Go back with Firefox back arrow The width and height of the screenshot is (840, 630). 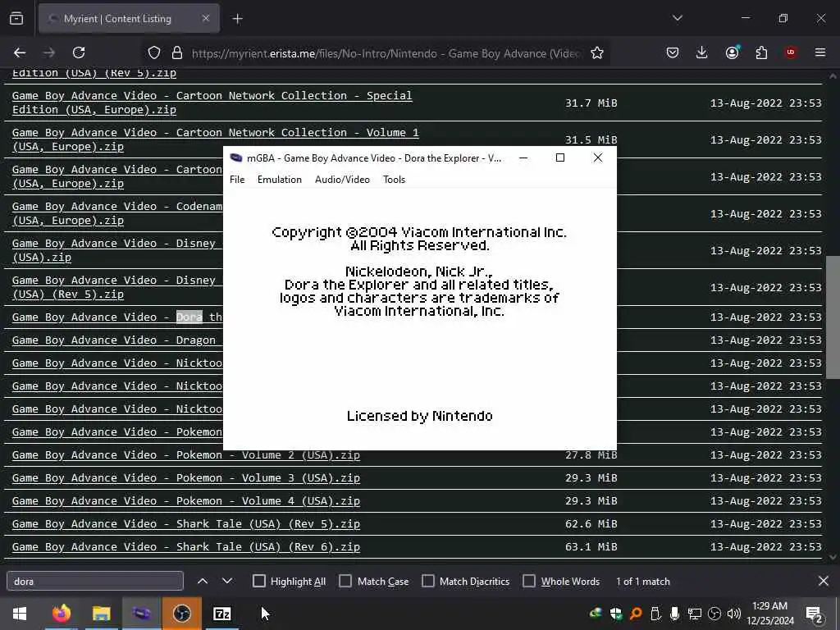pyautogui.click(x=20, y=52)
